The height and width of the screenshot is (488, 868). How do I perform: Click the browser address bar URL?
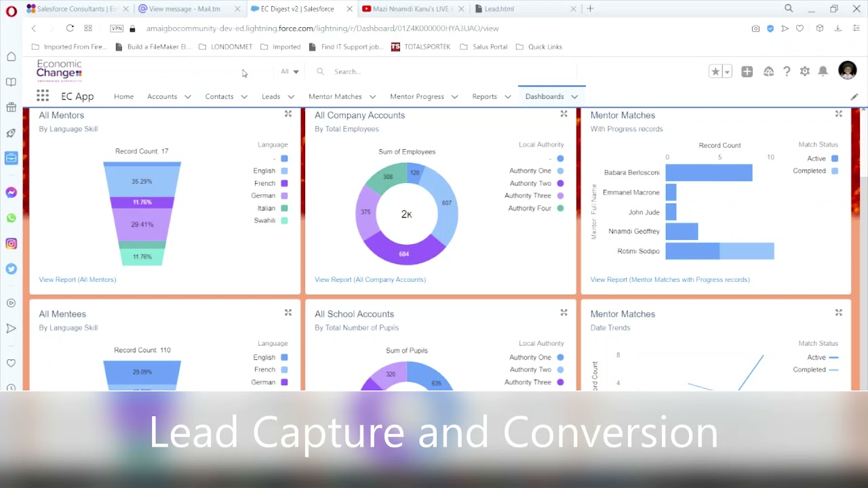click(322, 28)
